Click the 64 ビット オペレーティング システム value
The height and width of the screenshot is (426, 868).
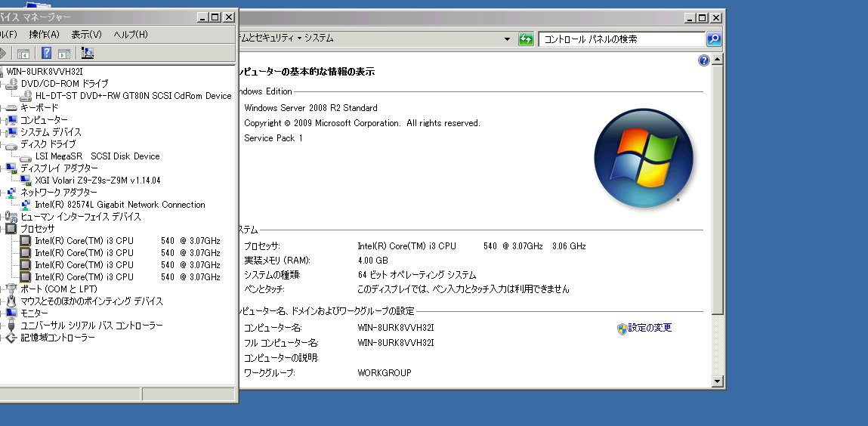tap(417, 275)
